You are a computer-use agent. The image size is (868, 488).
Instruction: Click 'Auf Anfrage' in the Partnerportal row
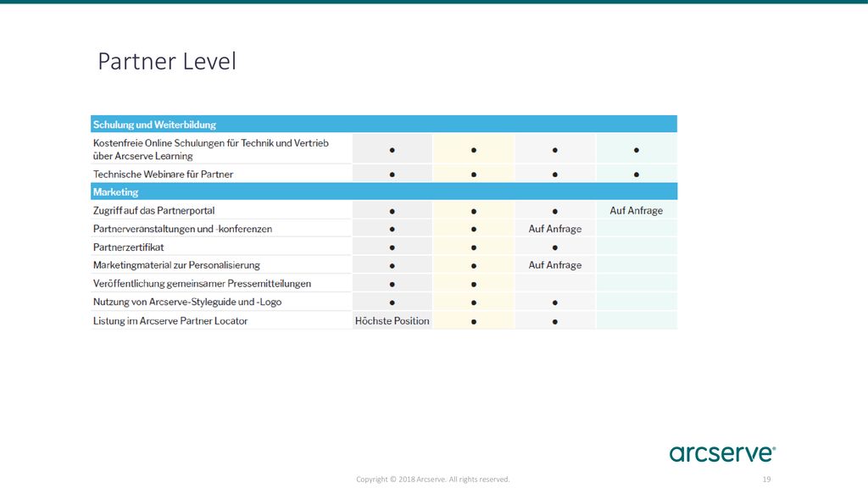coord(636,211)
